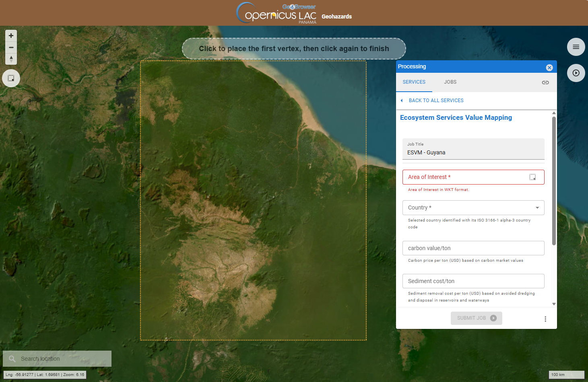Screen dimensions: 588x382
Task: Open the hamburger menu button
Action: (x=576, y=47)
